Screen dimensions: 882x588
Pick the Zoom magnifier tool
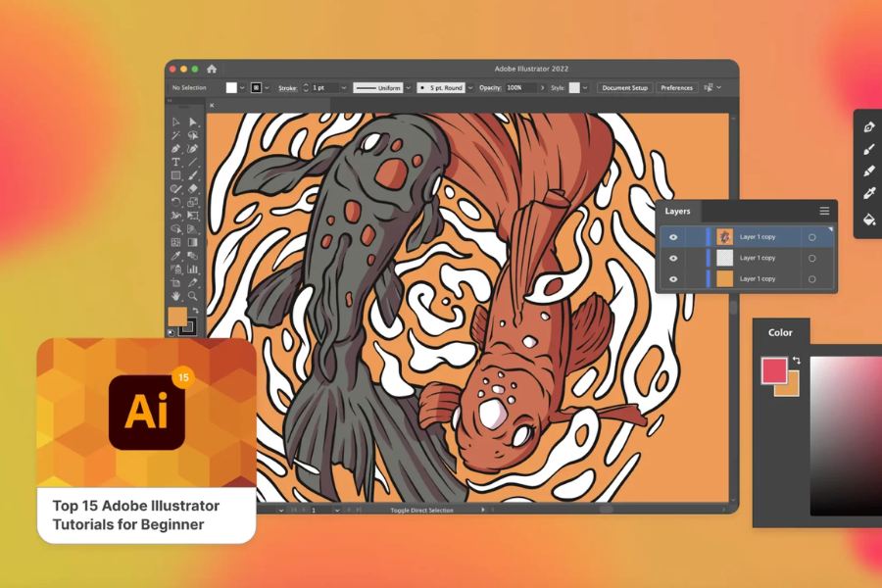(x=193, y=296)
